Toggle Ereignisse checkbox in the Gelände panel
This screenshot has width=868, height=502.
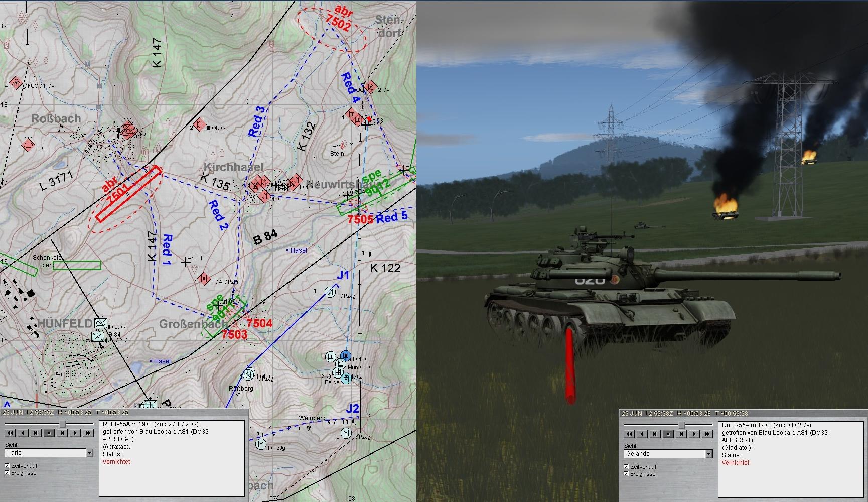point(626,474)
